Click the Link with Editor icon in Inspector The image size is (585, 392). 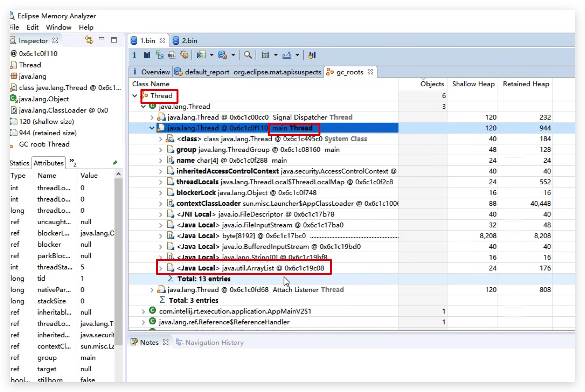pos(89,40)
